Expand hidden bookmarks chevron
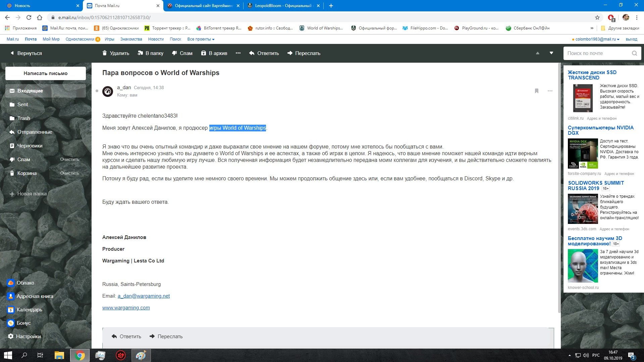The image size is (644, 362). coord(592,28)
